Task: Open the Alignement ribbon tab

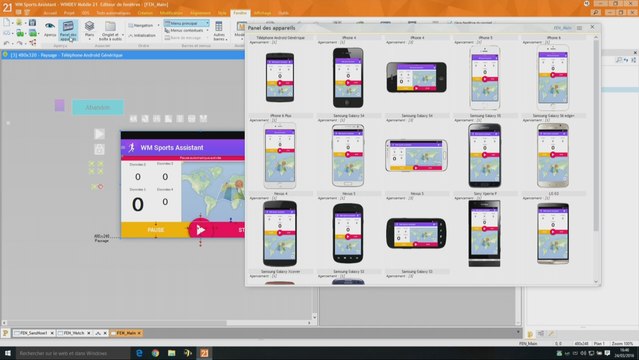Action: tap(201, 13)
